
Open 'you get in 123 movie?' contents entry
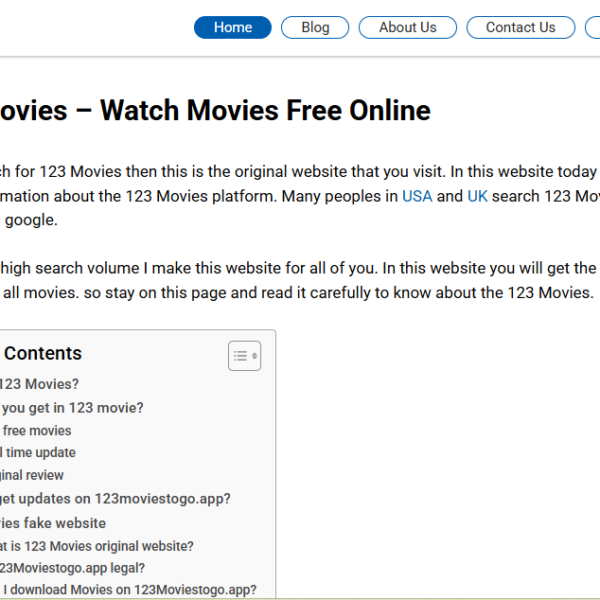click(72, 408)
